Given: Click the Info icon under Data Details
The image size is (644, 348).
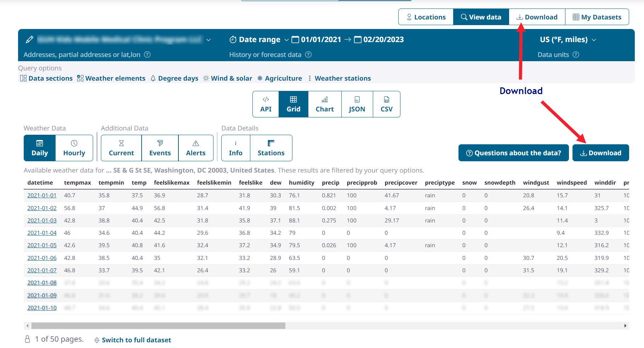Looking at the screenshot, I should (x=235, y=147).
